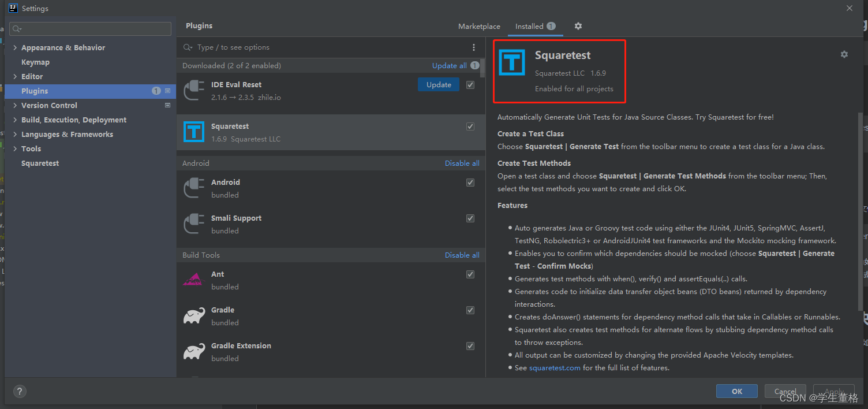Click the IDE Eval Reset plug icon
Image resolution: width=868 pixels, height=409 pixels.
point(194,91)
